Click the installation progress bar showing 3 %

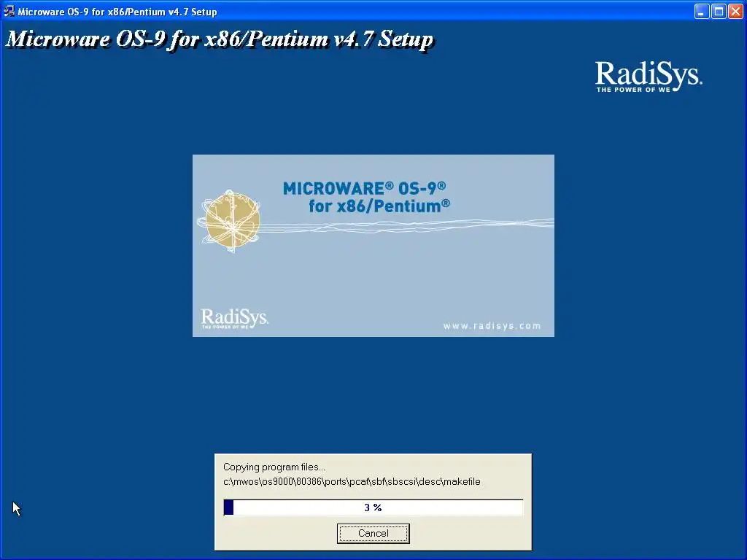(373, 507)
